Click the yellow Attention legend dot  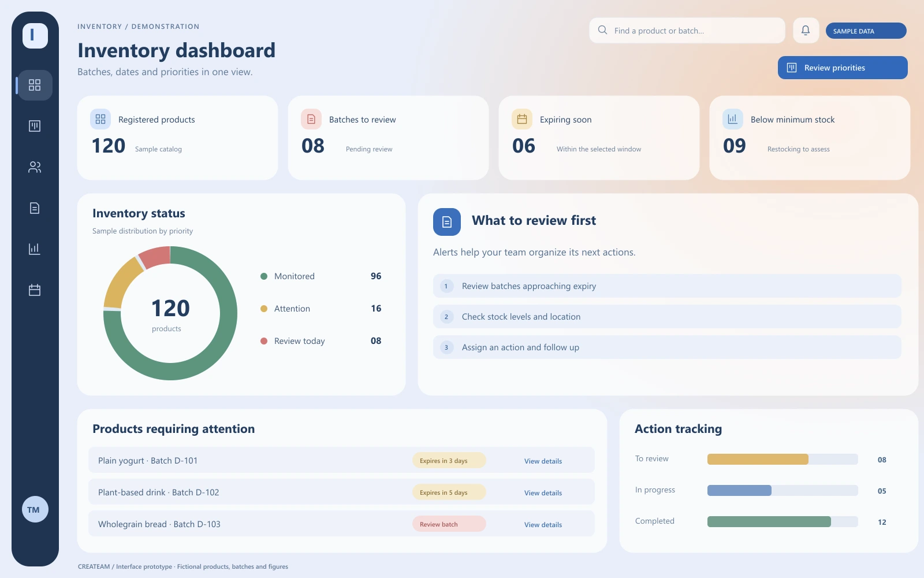pos(264,309)
